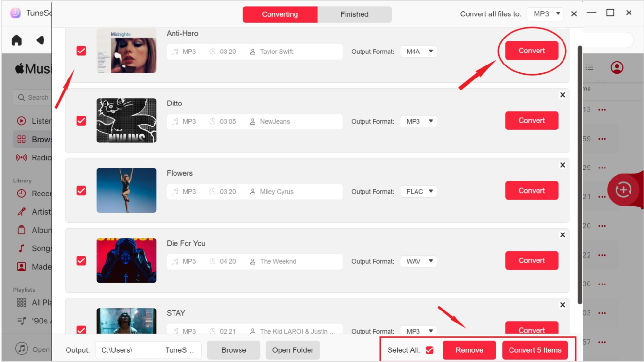Convert the Anti-Hero track
Viewport: 644px width, 362px height.
(x=532, y=51)
